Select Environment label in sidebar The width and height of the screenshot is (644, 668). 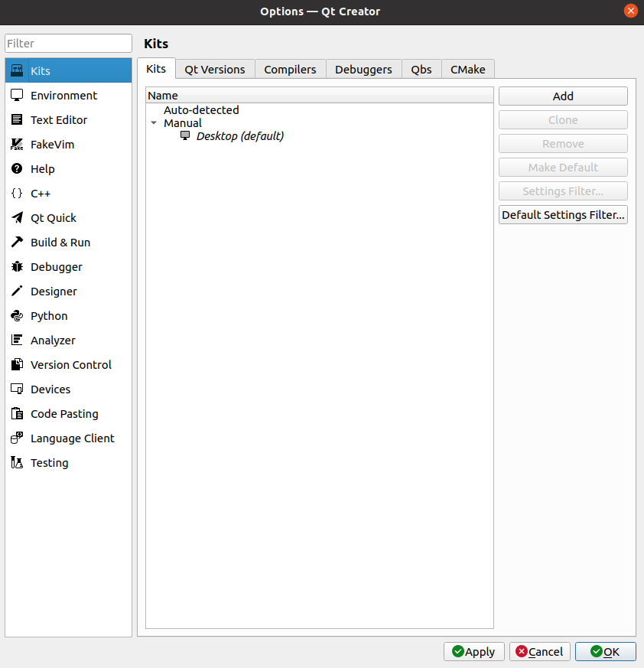tap(64, 96)
